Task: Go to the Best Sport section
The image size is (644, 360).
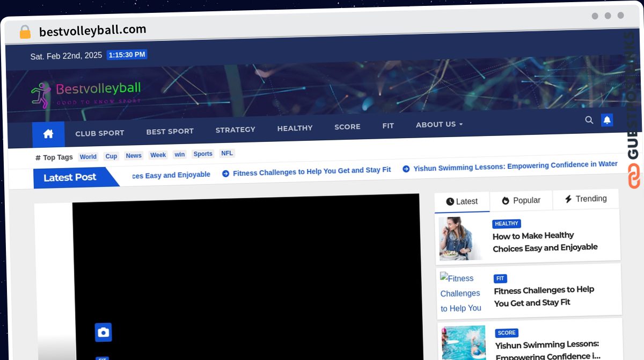Action: pos(170,131)
